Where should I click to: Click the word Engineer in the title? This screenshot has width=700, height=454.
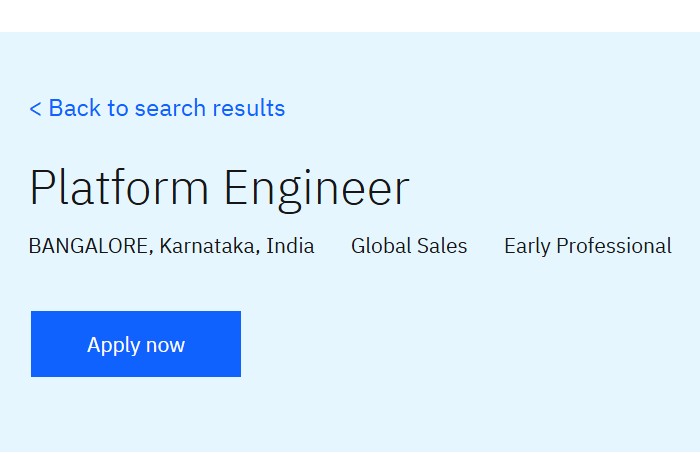coord(316,187)
